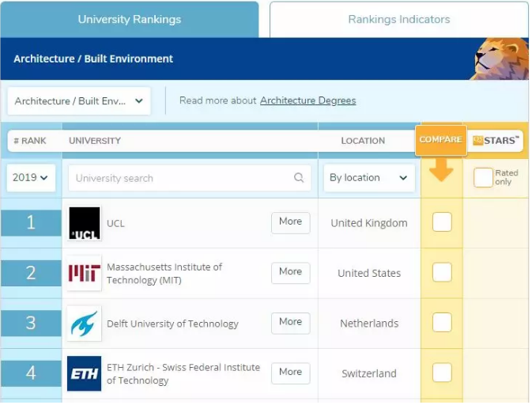Image resolution: width=532 pixels, height=405 pixels.
Task: Tick the compare checkbox for MIT
Action: point(443,273)
